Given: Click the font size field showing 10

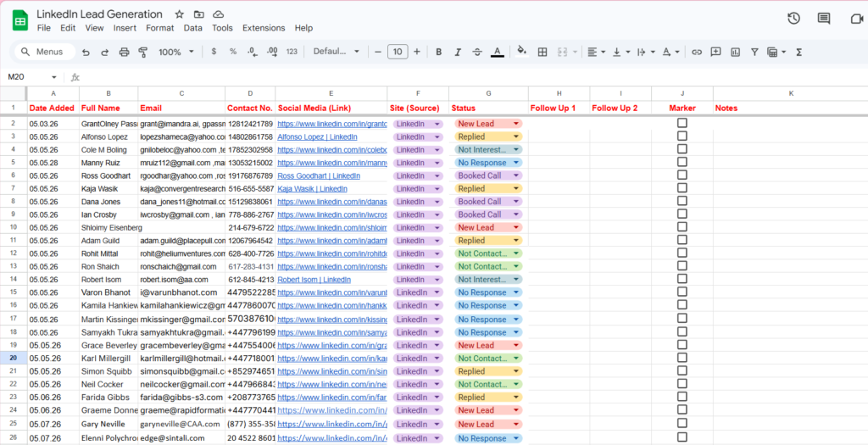Looking at the screenshot, I should click(398, 52).
